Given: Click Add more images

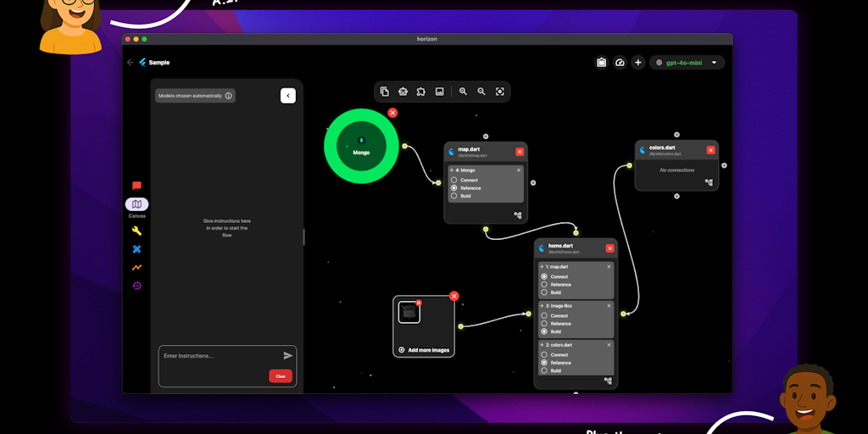Looking at the screenshot, I should tap(424, 349).
